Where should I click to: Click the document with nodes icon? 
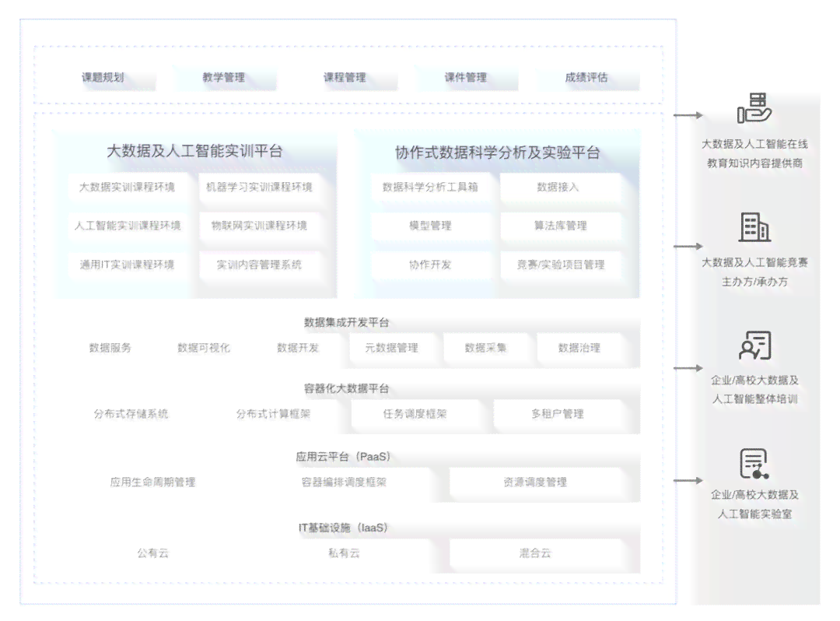pyautogui.click(x=754, y=464)
